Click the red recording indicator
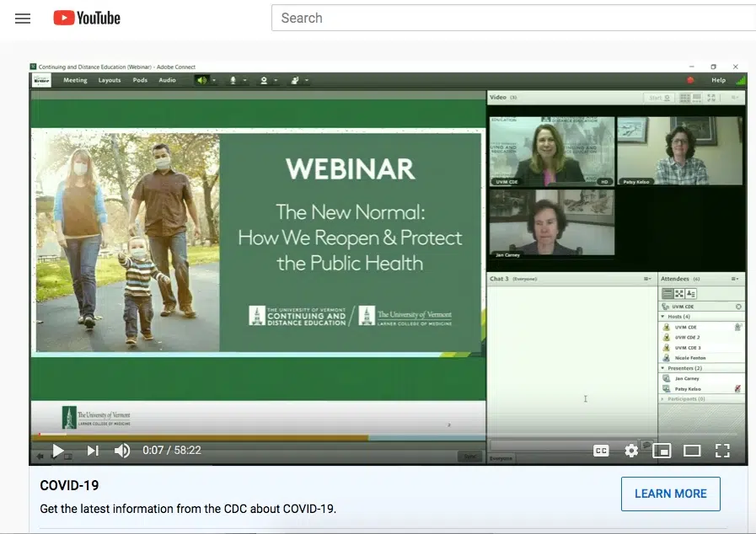The image size is (756, 534). (x=690, y=80)
